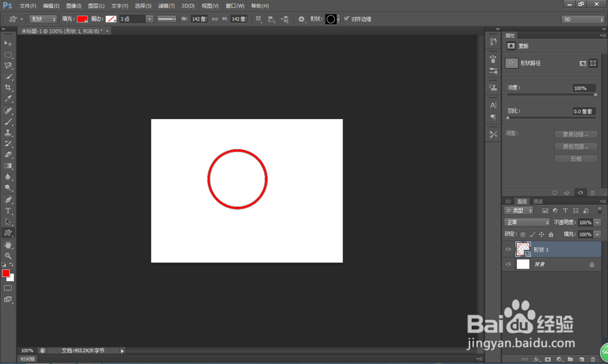Switch to the 3D panel tab
The height and width of the screenshot is (364, 608).
[508, 201]
